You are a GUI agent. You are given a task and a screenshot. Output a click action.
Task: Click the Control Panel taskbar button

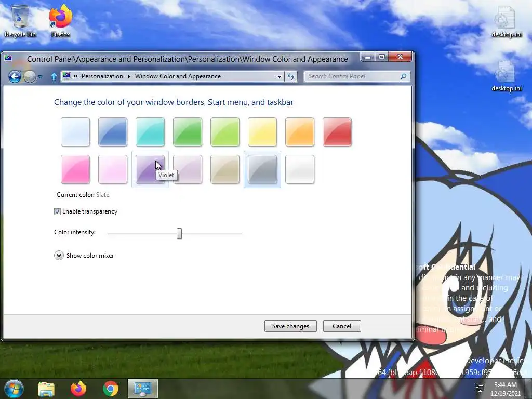click(x=143, y=389)
